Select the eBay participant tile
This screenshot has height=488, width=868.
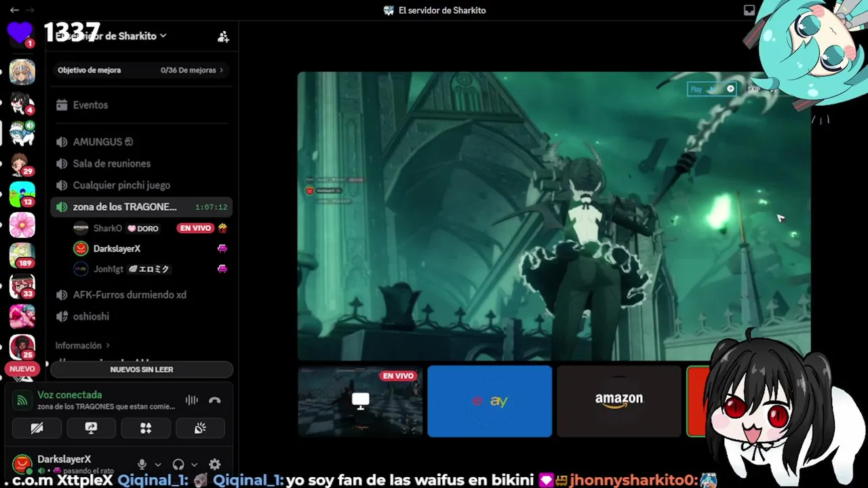click(x=490, y=401)
